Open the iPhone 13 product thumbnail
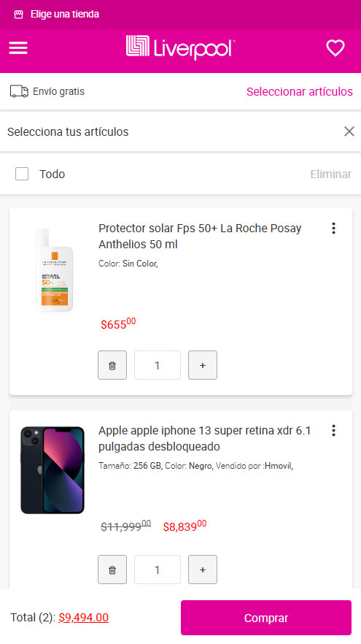The height and width of the screenshot is (644, 361). click(53, 470)
